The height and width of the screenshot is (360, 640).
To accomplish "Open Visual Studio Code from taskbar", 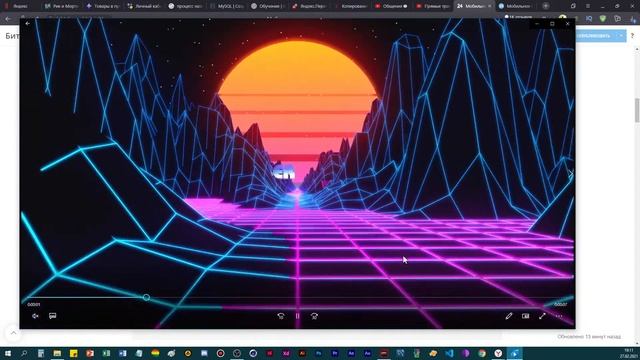I will coord(449,353).
